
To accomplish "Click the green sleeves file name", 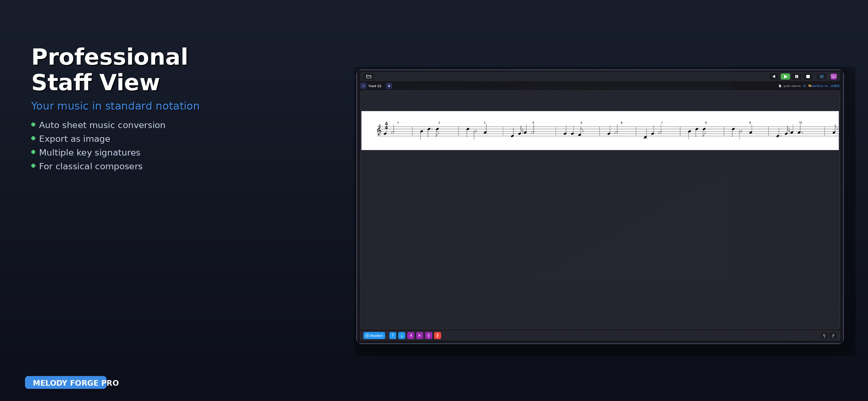I will pos(792,86).
